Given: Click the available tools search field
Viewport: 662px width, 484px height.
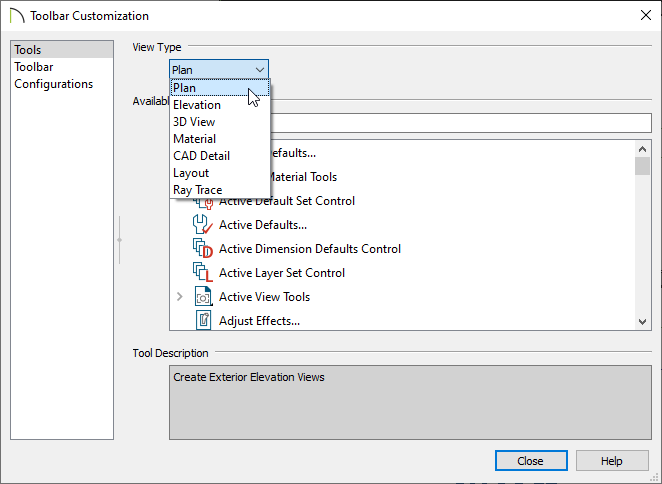Looking at the screenshot, I should (x=460, y=123).
